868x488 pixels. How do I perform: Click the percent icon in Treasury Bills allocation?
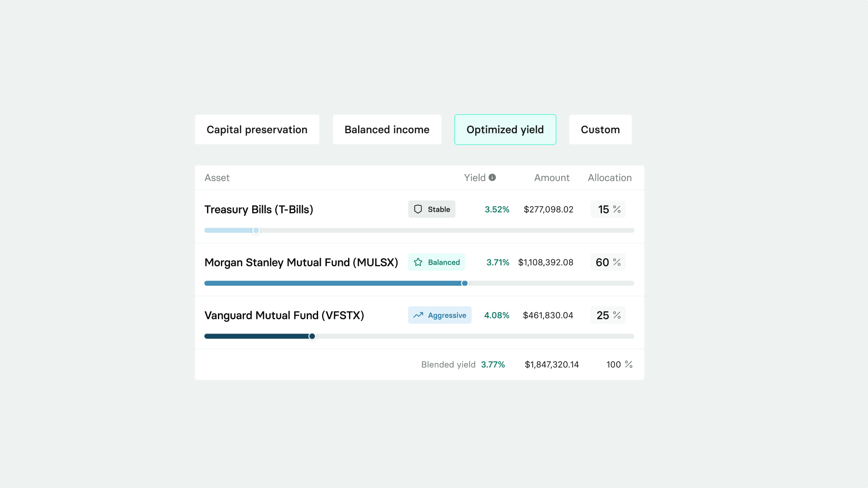point(617,210)
